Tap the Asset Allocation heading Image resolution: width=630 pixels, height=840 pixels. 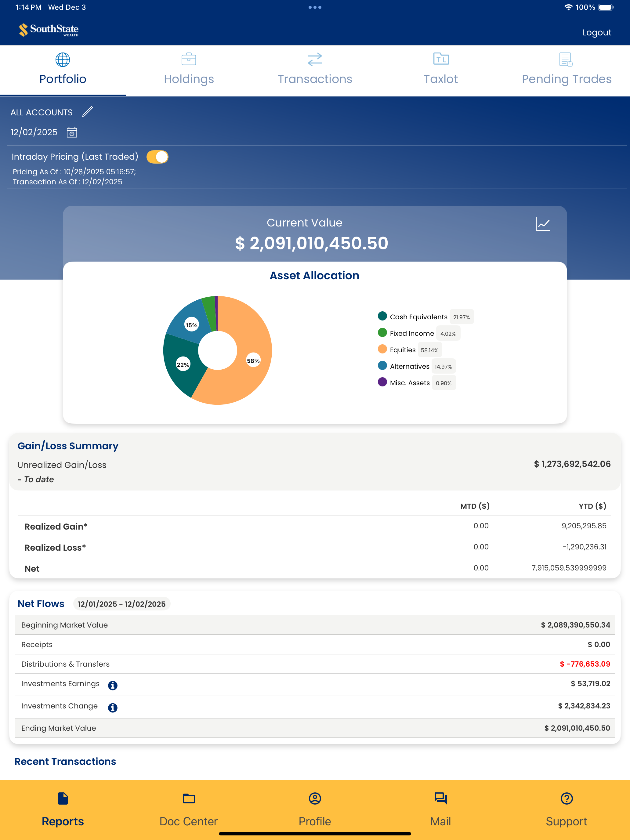314,276
